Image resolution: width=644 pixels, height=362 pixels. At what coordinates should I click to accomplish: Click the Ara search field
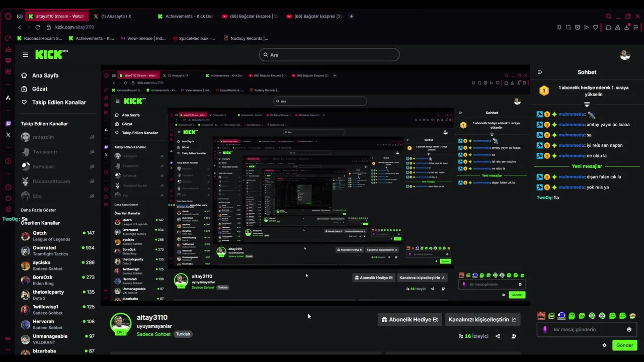point(330,55)
